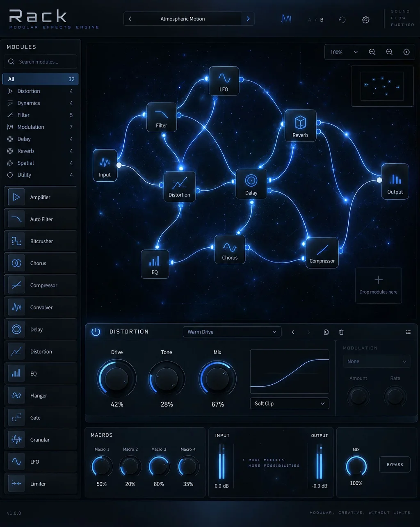Open the Modulation None dropdown
This screenshot has width=420, height=527.
click(377, 361)
